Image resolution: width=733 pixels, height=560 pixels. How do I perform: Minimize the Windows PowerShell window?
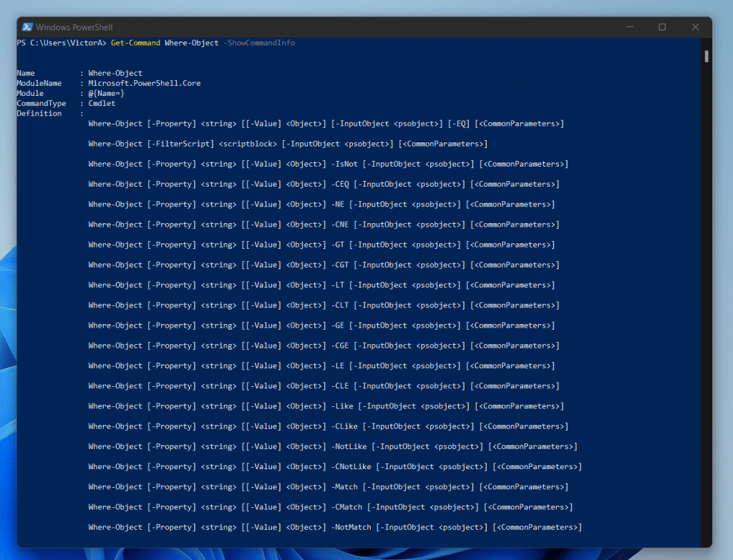click(x=630, y=27)
